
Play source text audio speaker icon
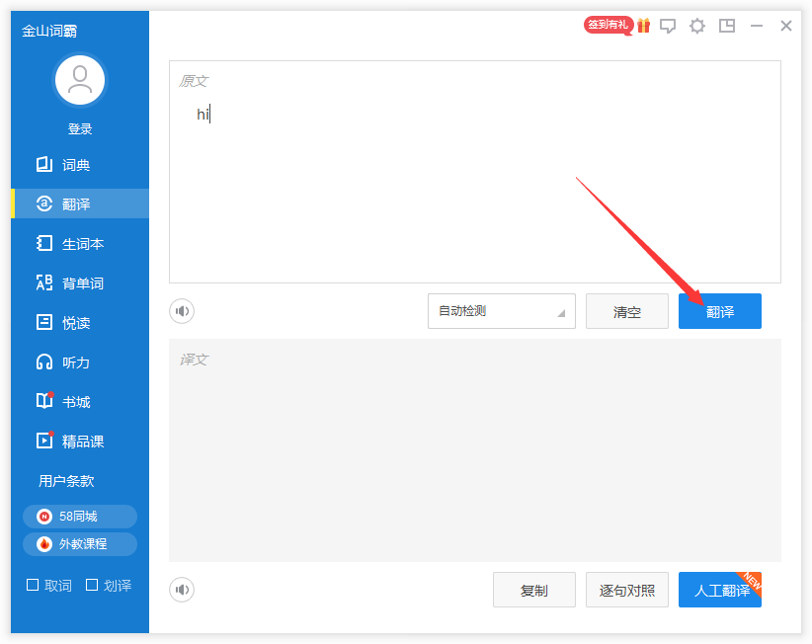182,311
